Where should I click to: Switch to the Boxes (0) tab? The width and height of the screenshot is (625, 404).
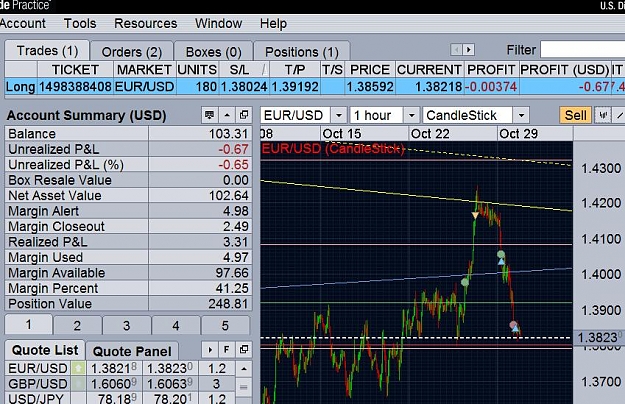click(214, 52)
